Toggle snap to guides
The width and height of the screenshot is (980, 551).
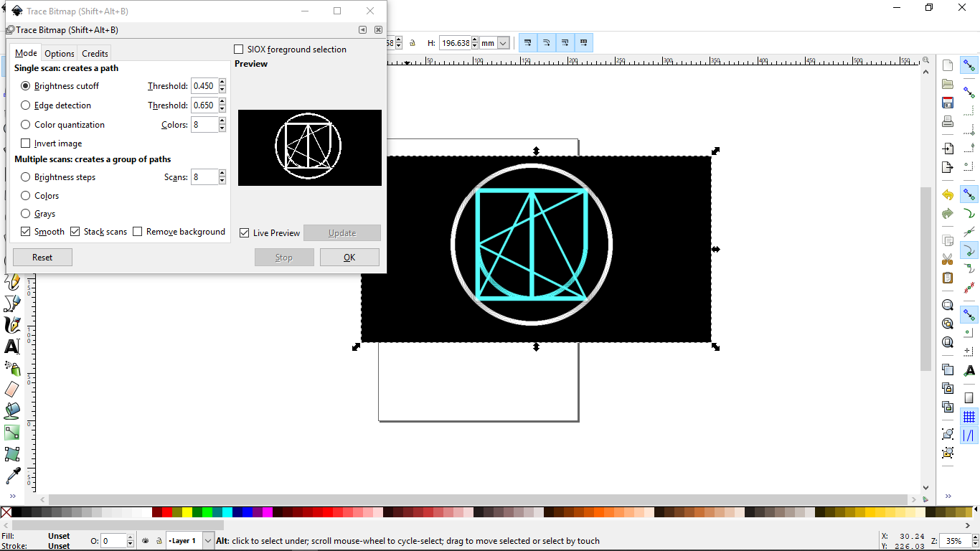coord(969,435)
